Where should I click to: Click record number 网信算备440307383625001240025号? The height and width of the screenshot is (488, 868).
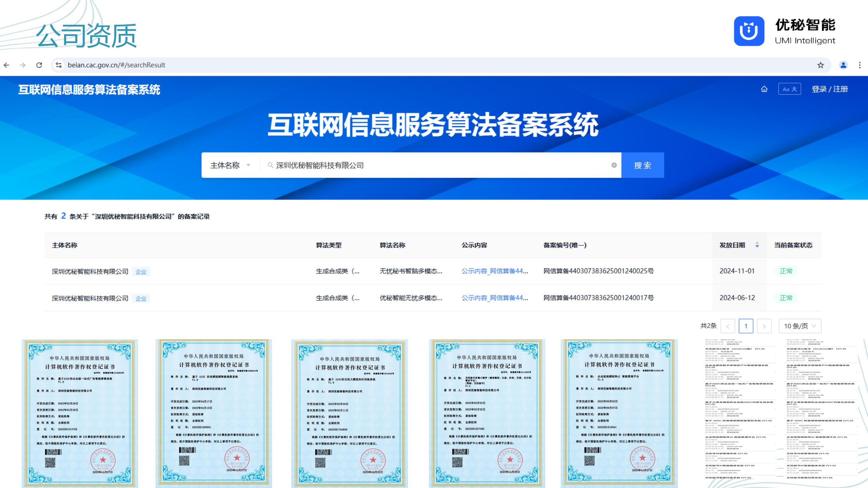(x=598, y=271)
